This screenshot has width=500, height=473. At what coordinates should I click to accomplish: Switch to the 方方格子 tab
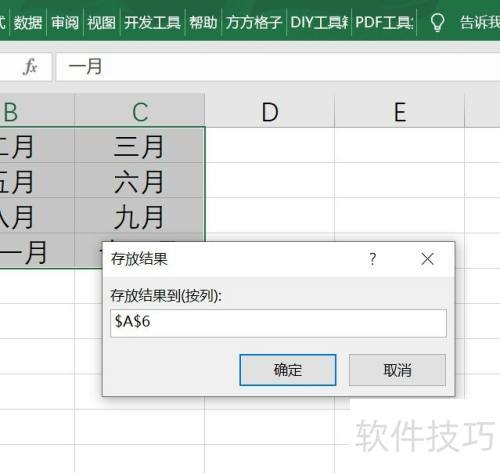point(254,23)
